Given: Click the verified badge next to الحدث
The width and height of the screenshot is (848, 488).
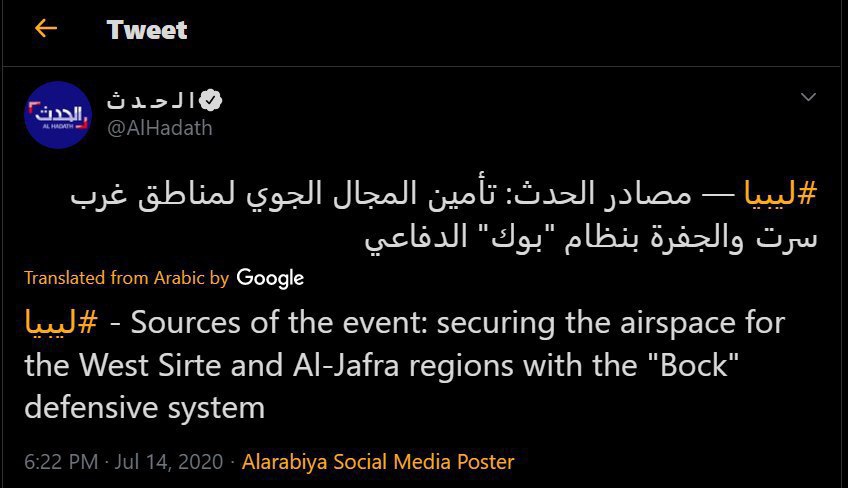Looking at the screenshot, I should tap(210, 100).
